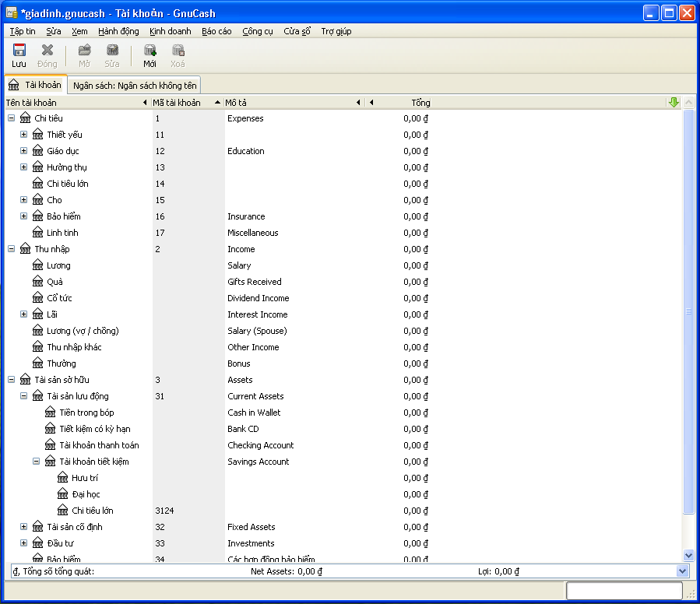
Task: Click bank icon of Tài sản sở hữu
Action: tap(26, 380)
